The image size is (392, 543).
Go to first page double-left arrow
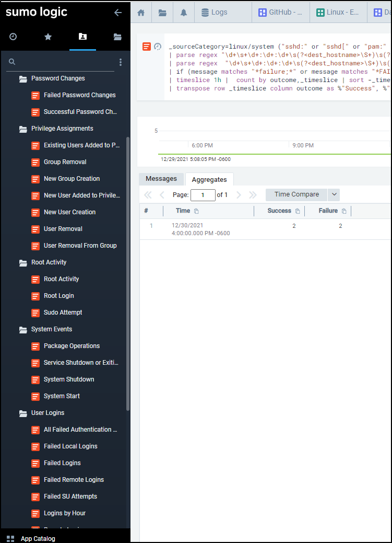[x=148, y=195]
